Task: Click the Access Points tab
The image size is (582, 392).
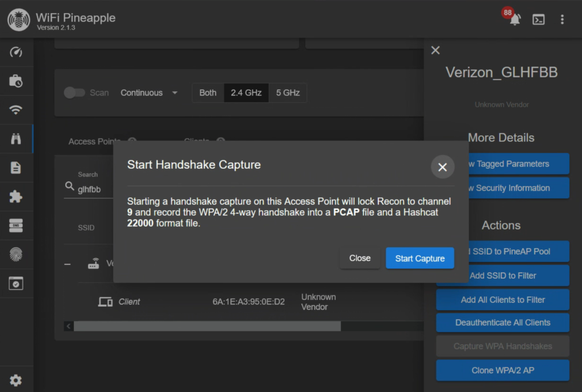Action: (95, 141)
